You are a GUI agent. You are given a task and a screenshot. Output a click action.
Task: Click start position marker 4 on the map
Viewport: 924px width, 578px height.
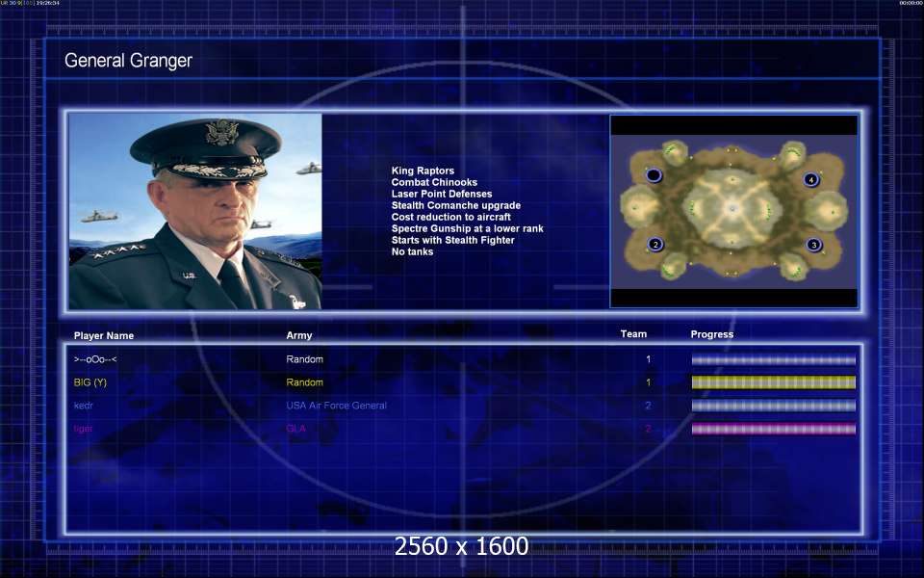point(810,180)
